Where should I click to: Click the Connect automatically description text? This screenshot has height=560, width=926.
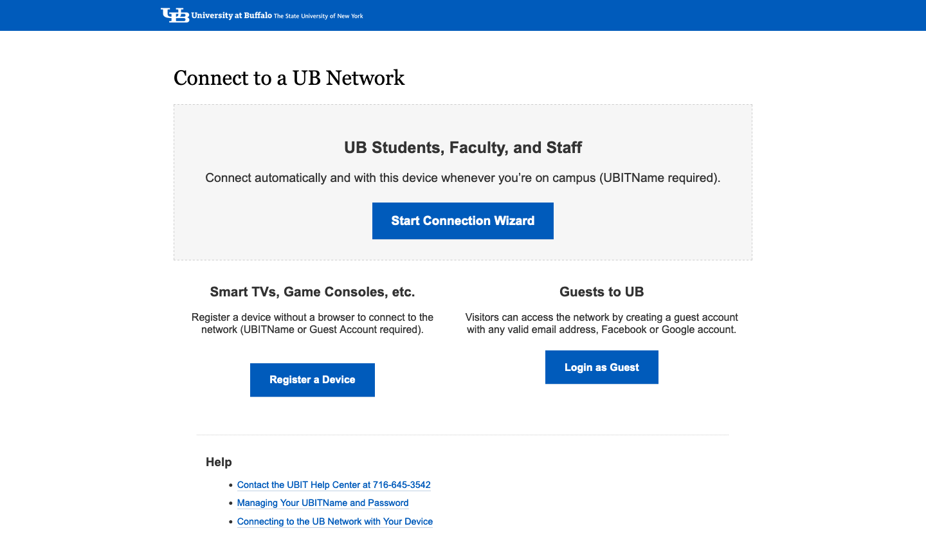point(462,178)
